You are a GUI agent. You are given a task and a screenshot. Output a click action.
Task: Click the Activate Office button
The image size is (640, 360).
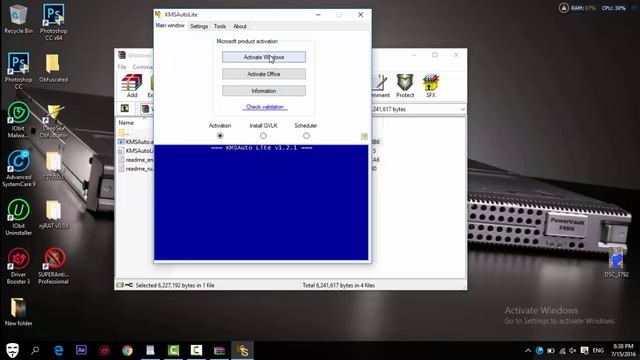[x=264, y=74]
